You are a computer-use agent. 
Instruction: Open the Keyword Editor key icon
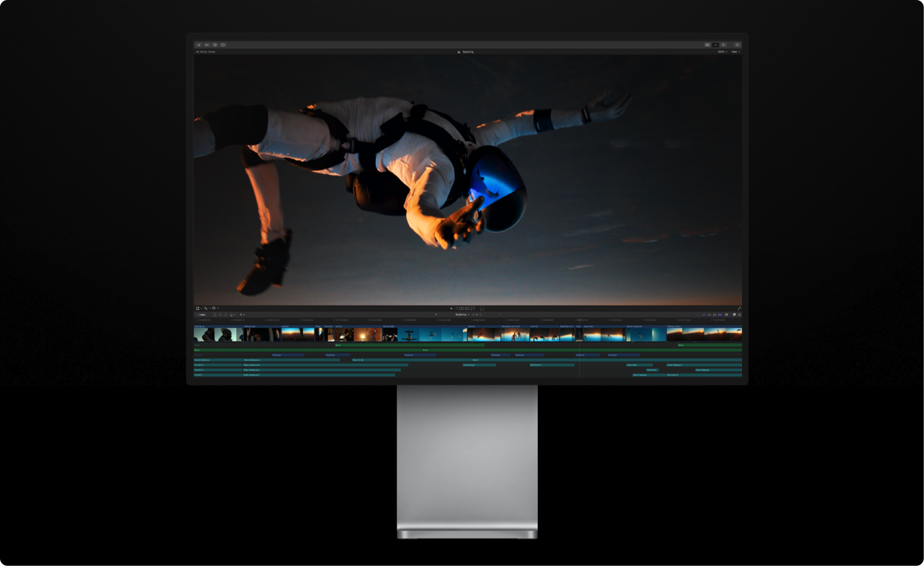pos(207,45)
